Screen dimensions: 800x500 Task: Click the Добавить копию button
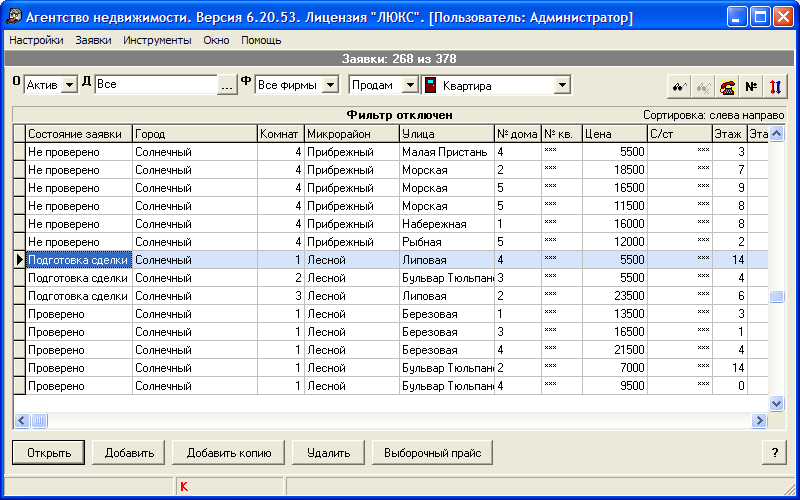229,453
